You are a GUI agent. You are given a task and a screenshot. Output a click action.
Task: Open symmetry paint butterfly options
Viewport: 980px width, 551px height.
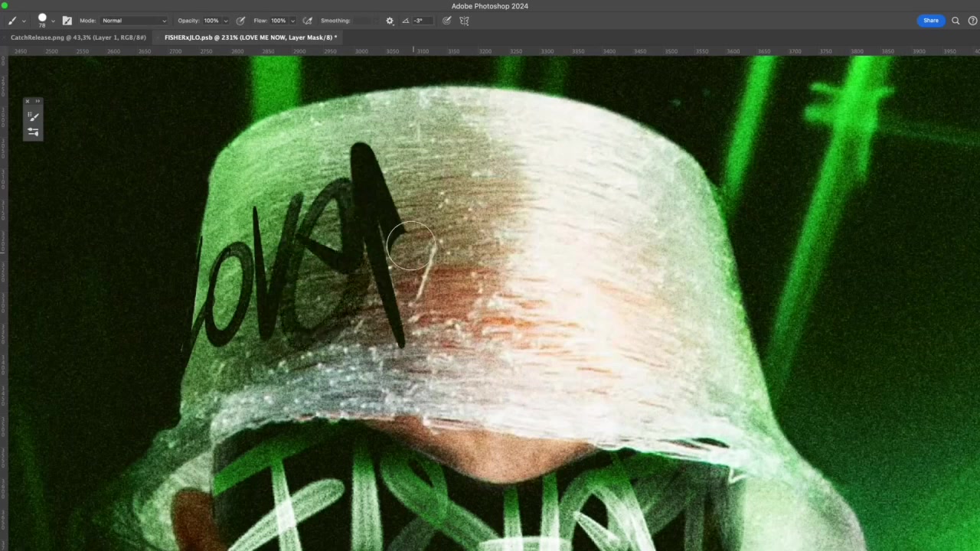pos(464,21)
